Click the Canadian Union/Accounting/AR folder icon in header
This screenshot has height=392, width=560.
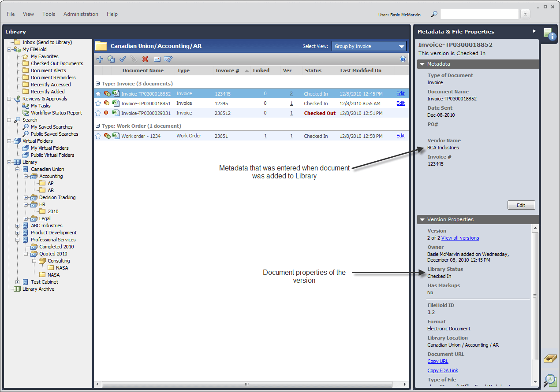(x=101, y=46)
